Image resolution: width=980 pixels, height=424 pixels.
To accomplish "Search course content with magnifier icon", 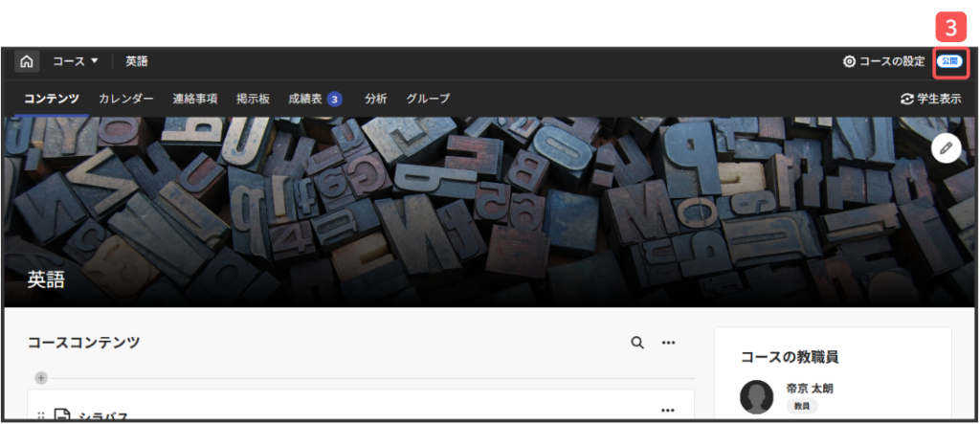I will pyautogui.click(x=637, y=343).
